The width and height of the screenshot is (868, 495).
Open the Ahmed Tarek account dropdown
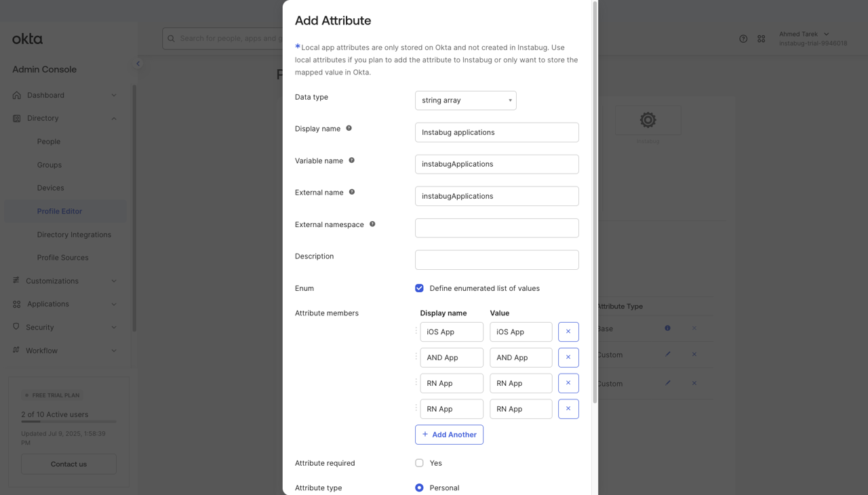(x=804, y=35)
